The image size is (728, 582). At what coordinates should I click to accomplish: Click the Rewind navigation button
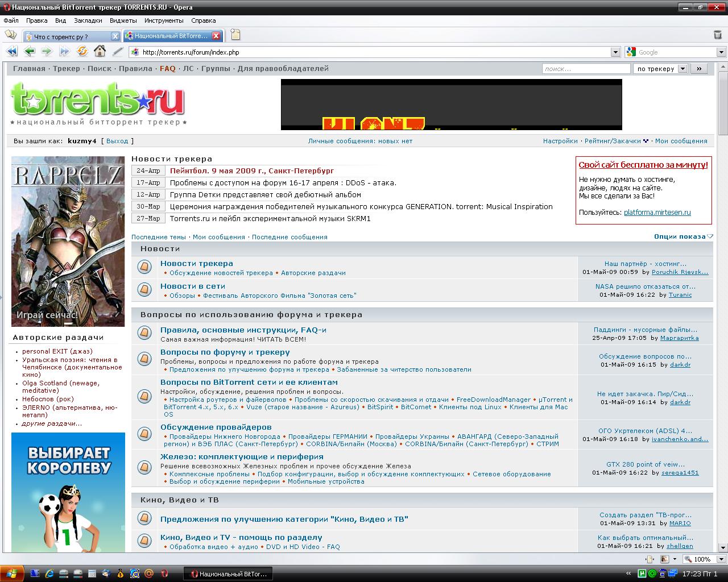click(11, 52)
